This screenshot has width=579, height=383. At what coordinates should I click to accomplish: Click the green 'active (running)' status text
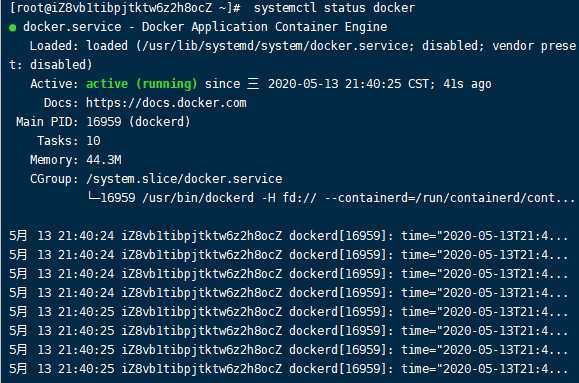(142, 84)
